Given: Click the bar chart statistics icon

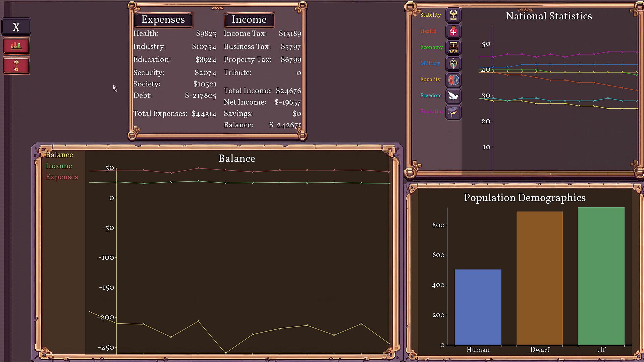Looking at the screenshot, I should [x=16, y=46].
